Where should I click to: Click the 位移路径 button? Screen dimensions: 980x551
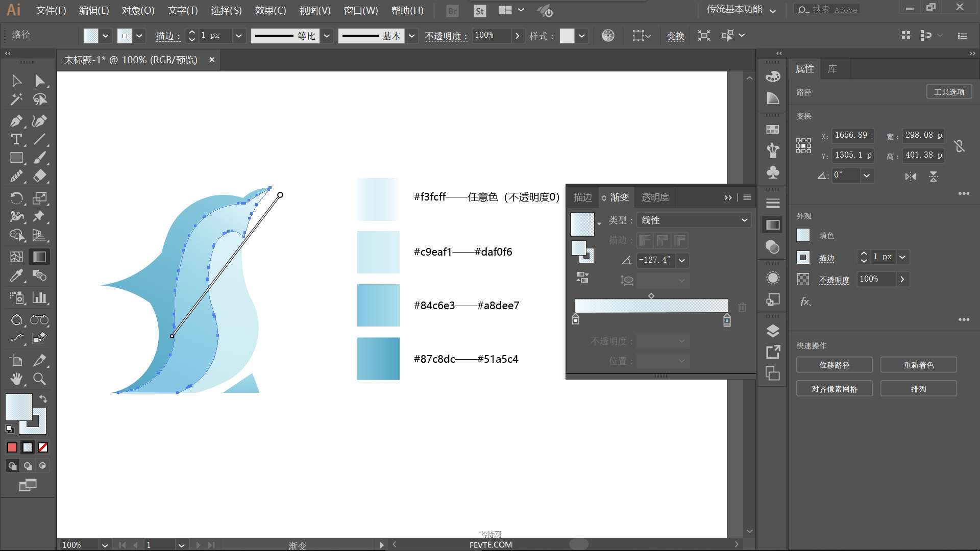[x=834, y=365]
